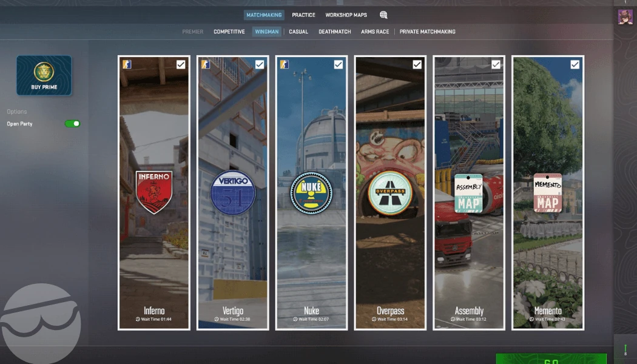This screenshot has width=637, height=364.
Task: Select the Wingman game mode
Action: 267,32
